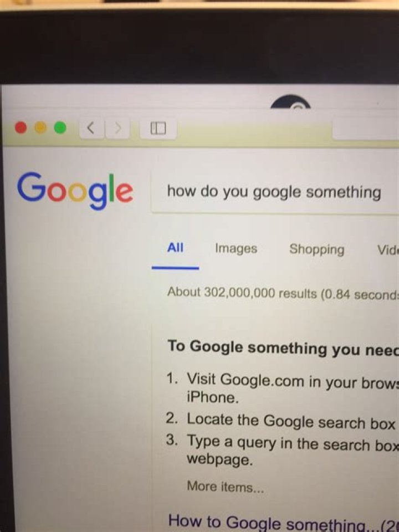Click the green fullscreen window dot

60,127
